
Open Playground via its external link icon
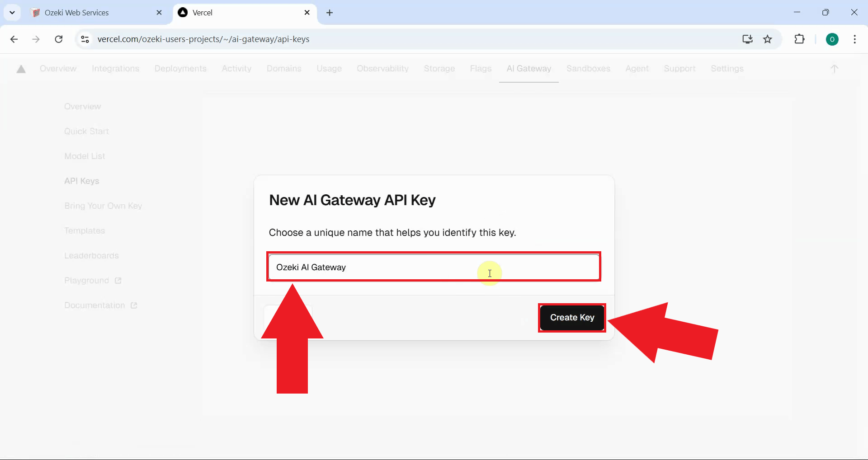118,280
